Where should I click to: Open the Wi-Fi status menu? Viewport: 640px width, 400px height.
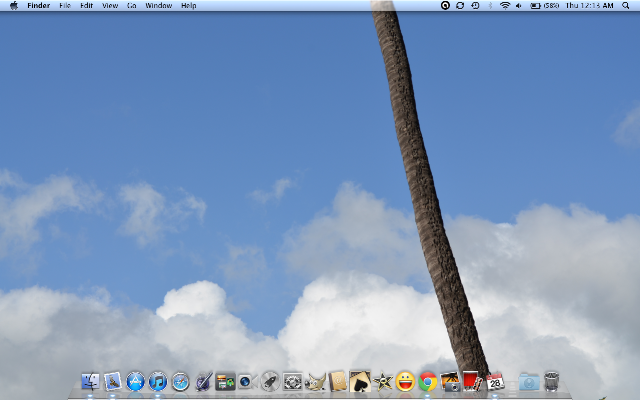pyautogui.click(x=505, y=5)
